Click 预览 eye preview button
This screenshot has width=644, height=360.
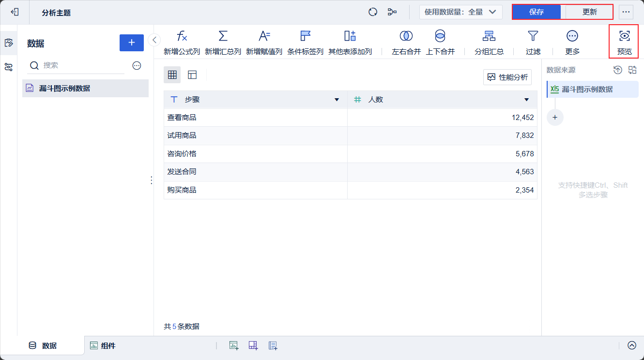pyautogui.click(x=624, y=43)
